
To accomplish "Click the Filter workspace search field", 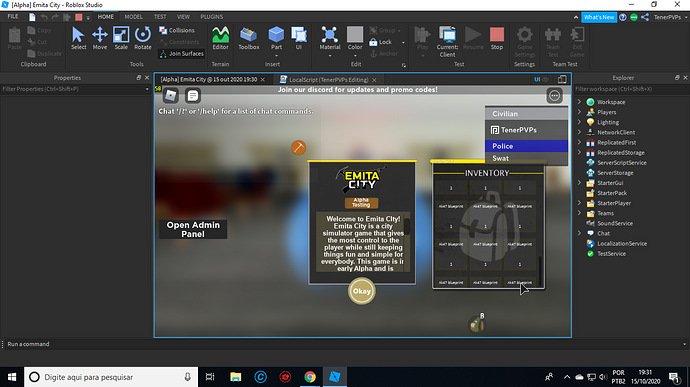I will click(x=631, y=89).
